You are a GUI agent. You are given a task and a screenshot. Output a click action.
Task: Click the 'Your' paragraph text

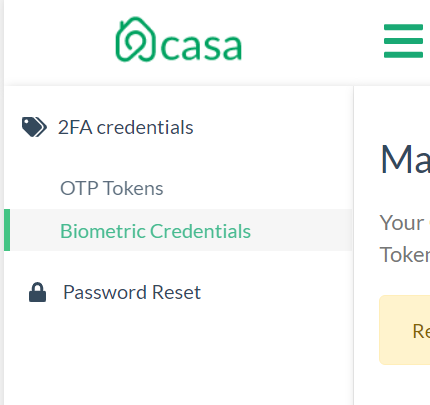click(x=402, y=223)
